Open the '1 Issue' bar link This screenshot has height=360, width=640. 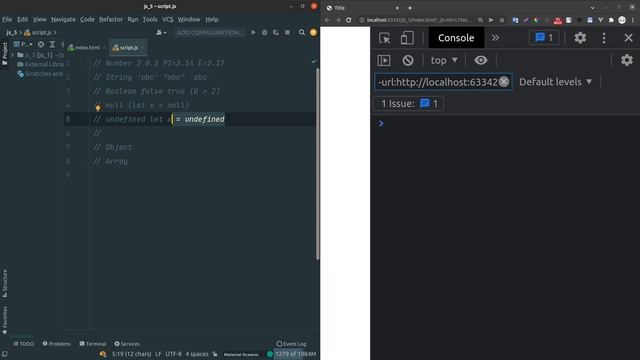409,104
